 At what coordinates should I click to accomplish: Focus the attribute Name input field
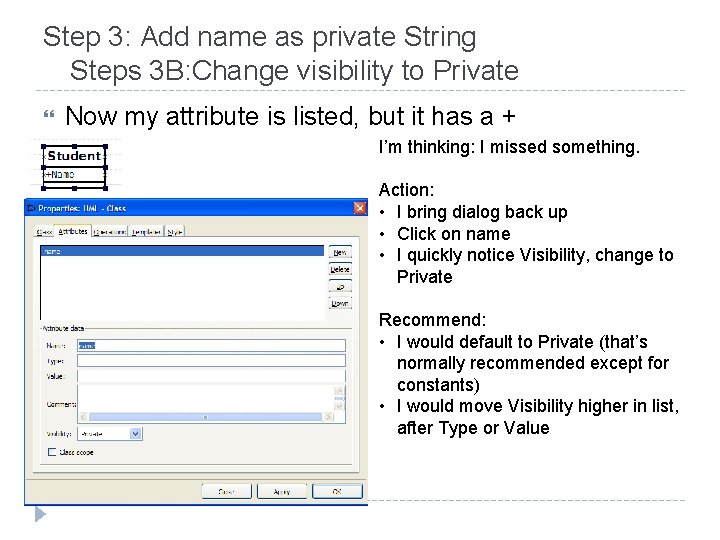tap(211, 345)
